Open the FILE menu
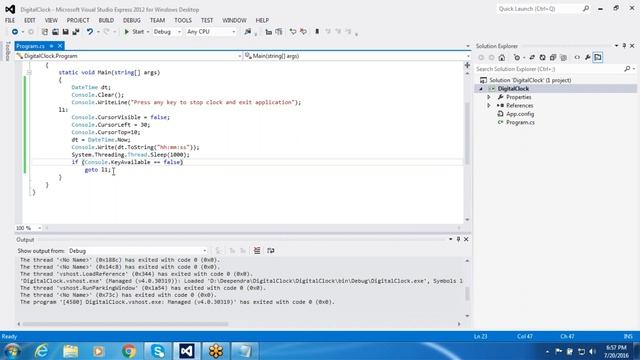 (10, 20)
